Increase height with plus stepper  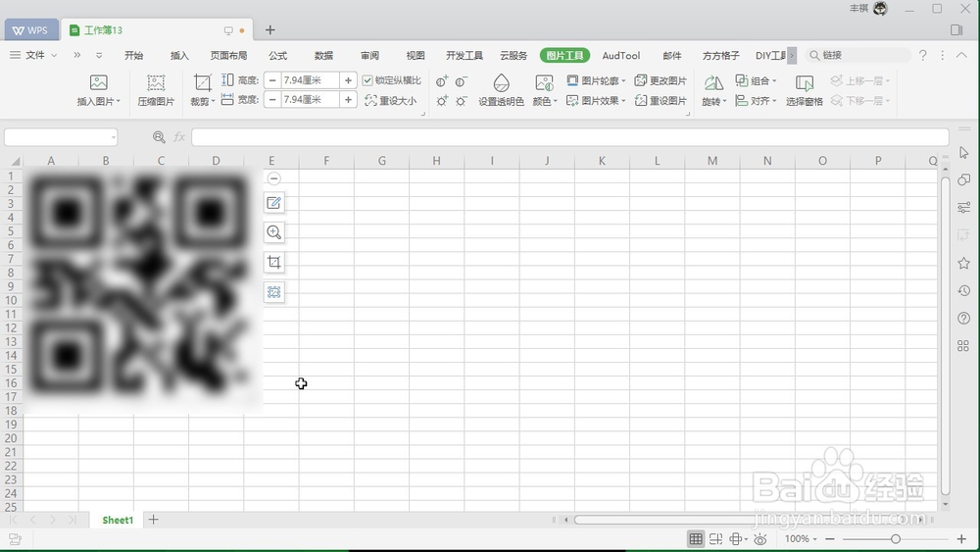(348, 80)
